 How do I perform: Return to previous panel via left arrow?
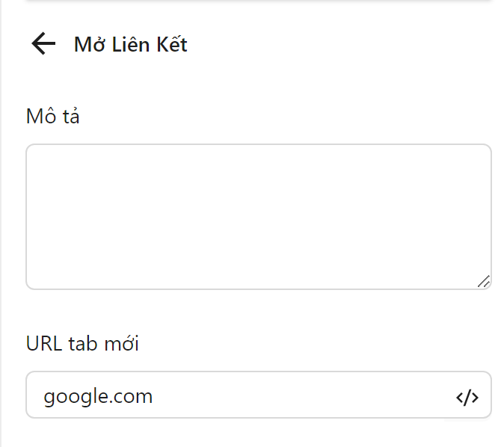[x=43, y=45]
